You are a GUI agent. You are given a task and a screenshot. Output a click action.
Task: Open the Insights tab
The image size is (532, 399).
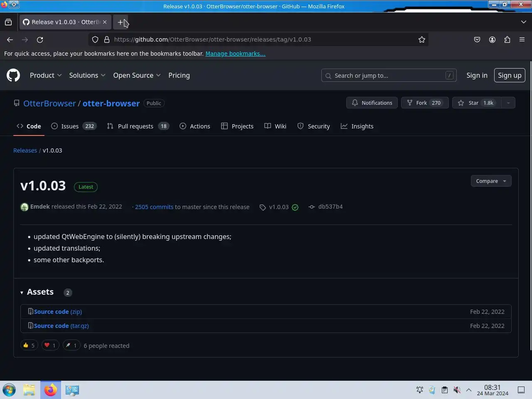pos(357,126)
